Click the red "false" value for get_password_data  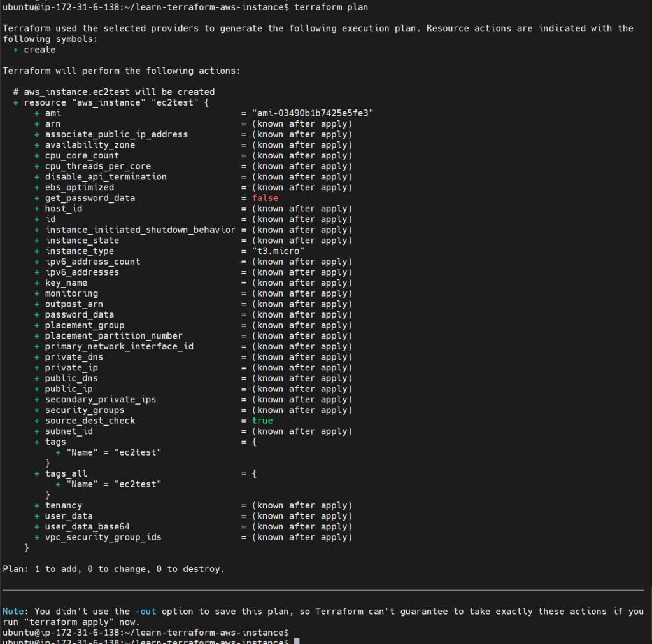point(265,198)
